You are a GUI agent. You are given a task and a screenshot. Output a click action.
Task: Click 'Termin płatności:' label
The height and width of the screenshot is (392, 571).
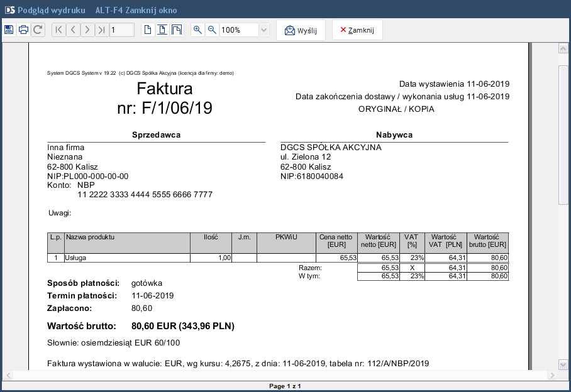(82, 296)
